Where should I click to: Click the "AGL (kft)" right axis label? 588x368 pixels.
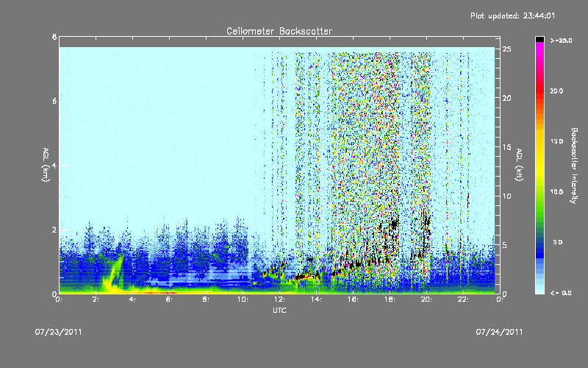point(519,165)
